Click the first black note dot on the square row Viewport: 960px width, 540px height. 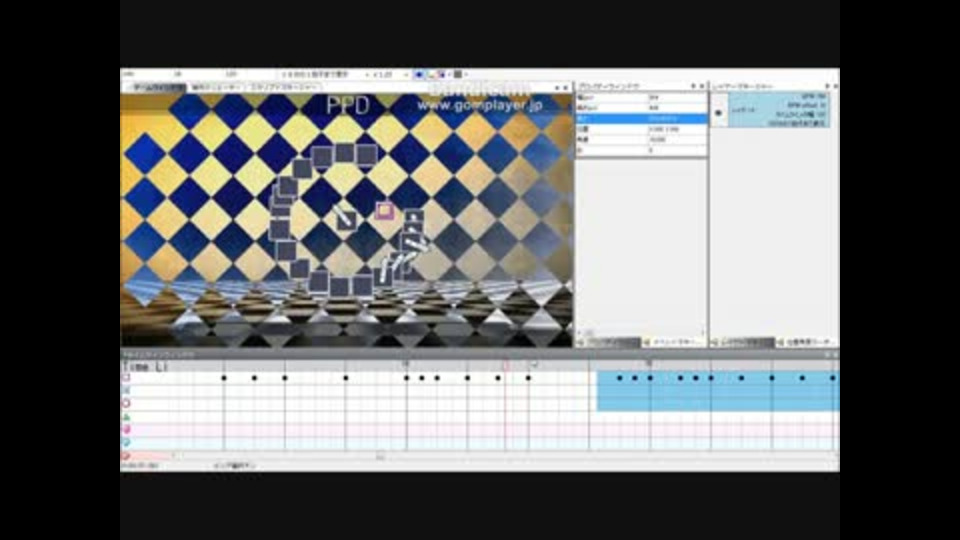click(x=224, y=378)
